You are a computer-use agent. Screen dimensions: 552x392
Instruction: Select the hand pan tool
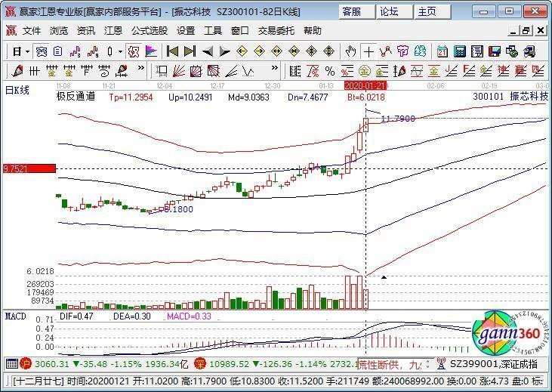tap(350, 52)
